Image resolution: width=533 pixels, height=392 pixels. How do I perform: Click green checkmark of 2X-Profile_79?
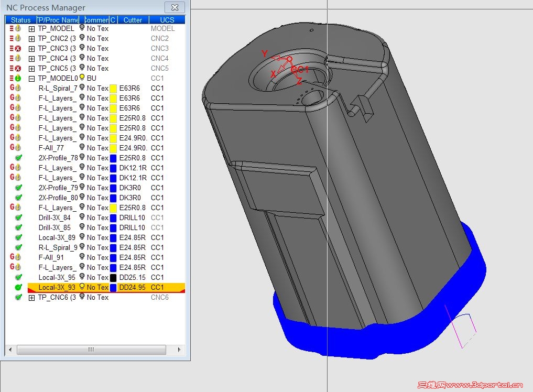[19, 188]
